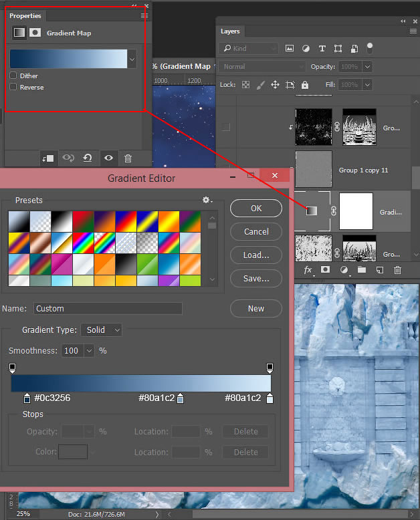Open the Smoothness percentage dropdown
Screen dimensions: 420x520
pos(89,350)
